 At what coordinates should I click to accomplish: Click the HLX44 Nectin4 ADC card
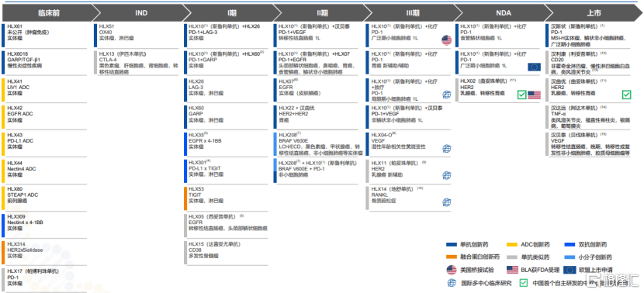pyautogui.click(x=44, y=171)
